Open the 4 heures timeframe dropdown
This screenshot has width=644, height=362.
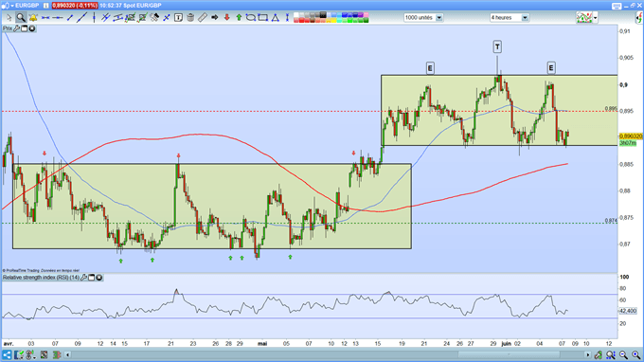point(510,18)
